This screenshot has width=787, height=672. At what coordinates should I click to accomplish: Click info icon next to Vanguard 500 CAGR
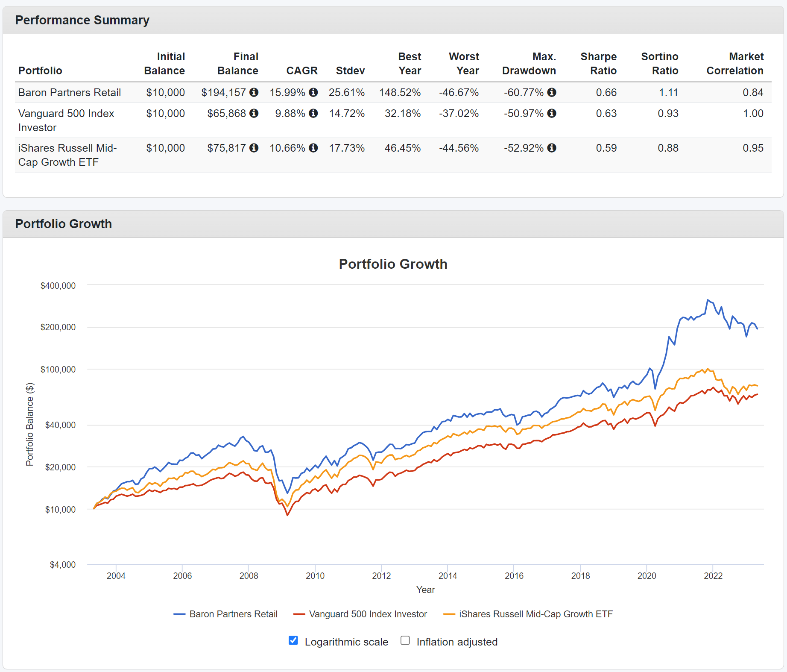coord(313,114)
